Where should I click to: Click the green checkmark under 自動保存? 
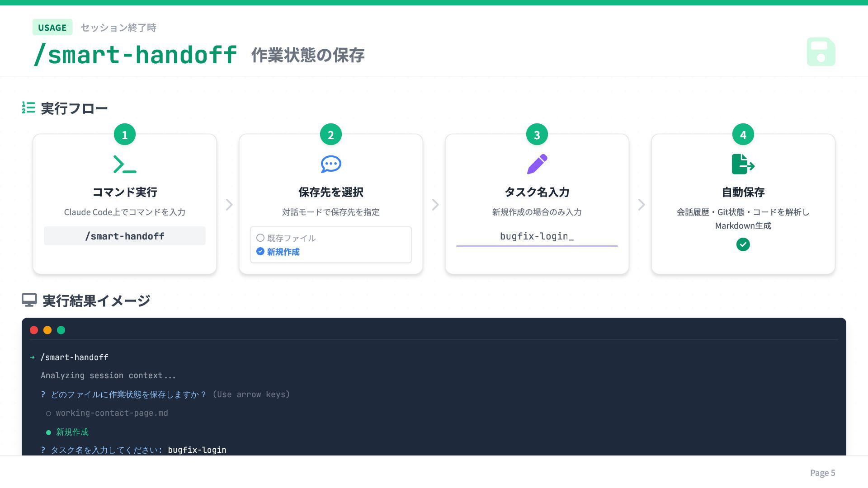pyautogui.click(x=743, y=244)
